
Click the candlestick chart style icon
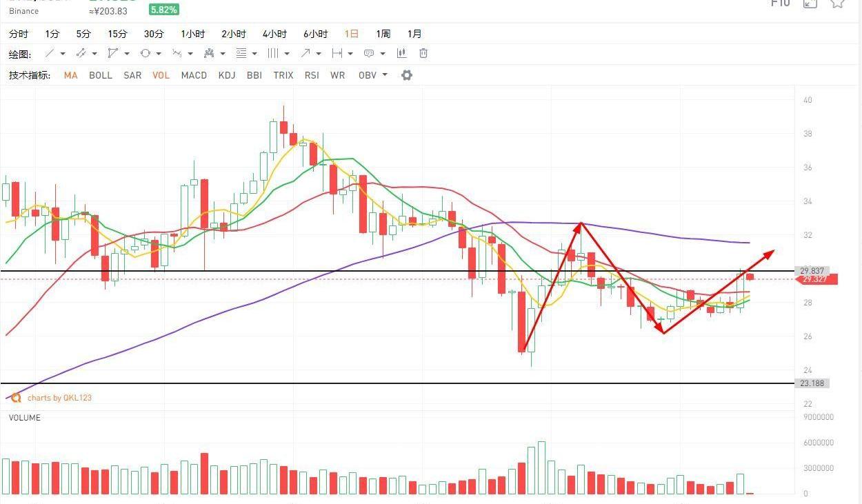click(401, 53)
